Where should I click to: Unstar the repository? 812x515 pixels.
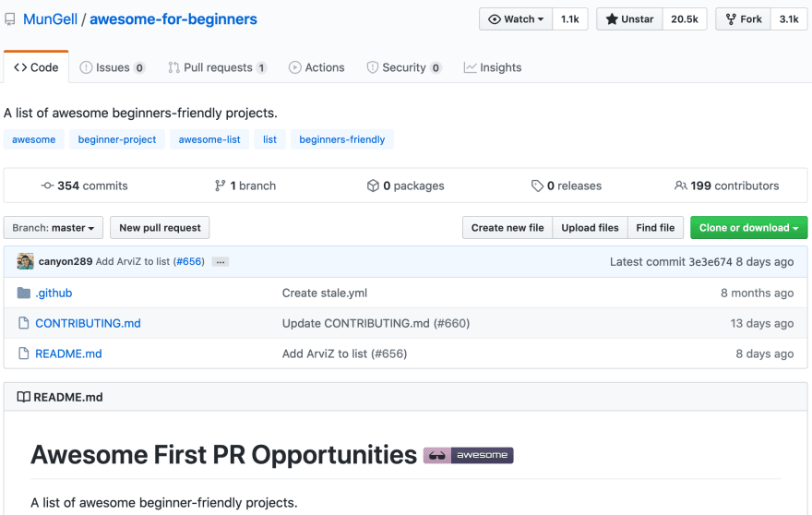[x=629, y=19]
